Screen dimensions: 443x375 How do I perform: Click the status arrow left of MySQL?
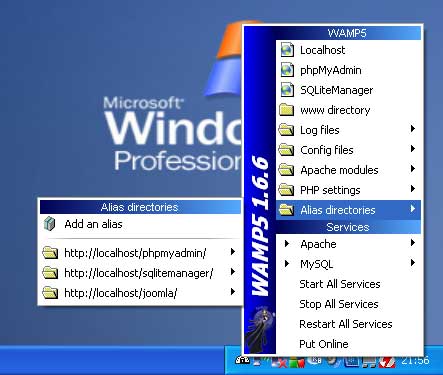287,264
